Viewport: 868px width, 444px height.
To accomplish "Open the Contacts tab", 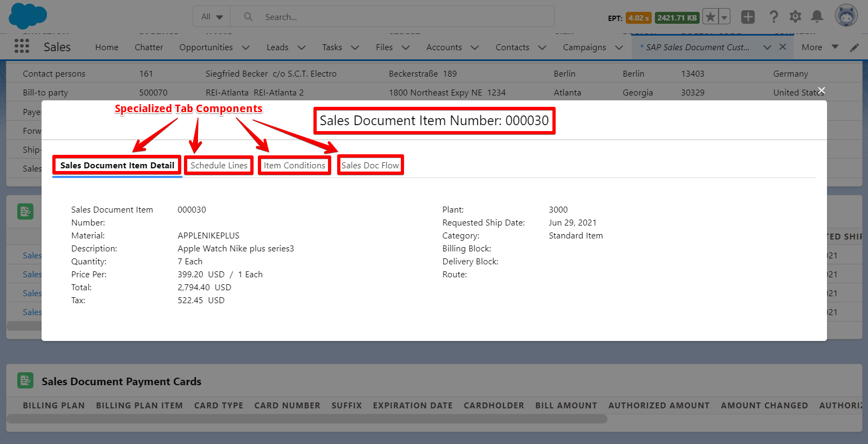I will [x=512, y=47].
